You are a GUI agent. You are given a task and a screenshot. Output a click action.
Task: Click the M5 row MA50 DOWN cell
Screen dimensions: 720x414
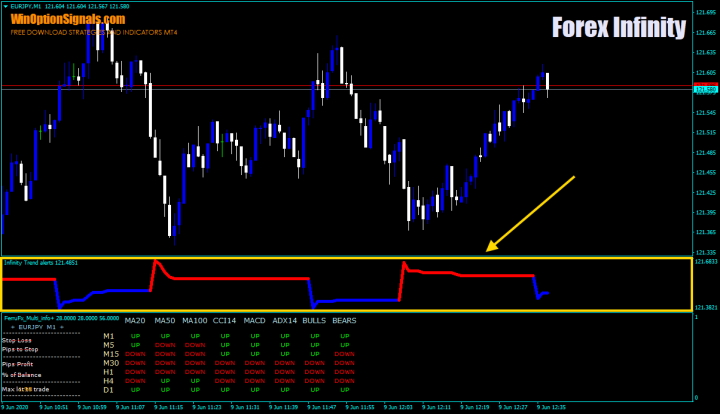(x=165, y=345)
